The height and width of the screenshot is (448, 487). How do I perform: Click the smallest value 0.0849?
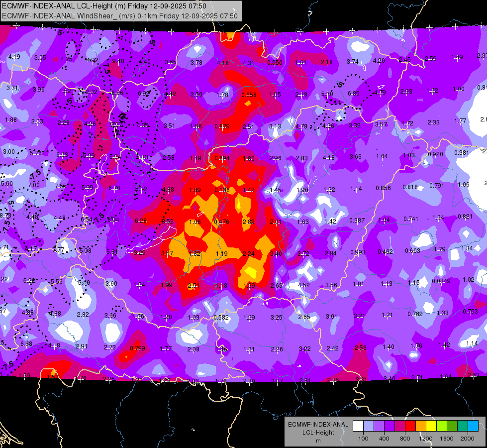click(x=441, y=281)
